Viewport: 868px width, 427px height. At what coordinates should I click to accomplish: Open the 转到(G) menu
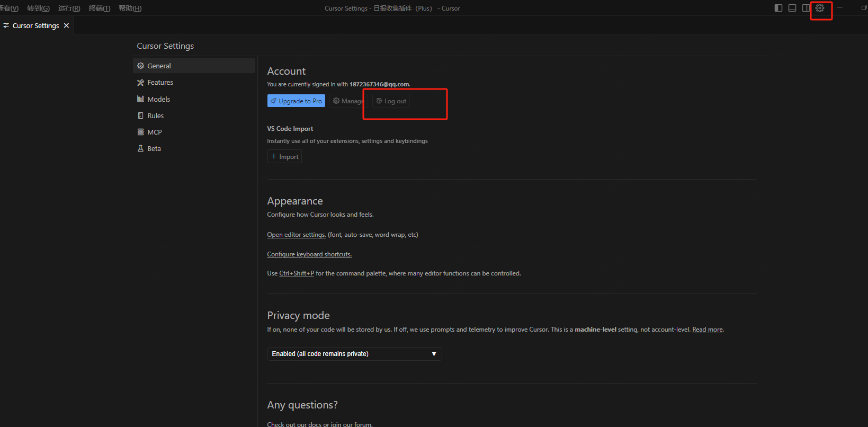click(x=38, y=8)
